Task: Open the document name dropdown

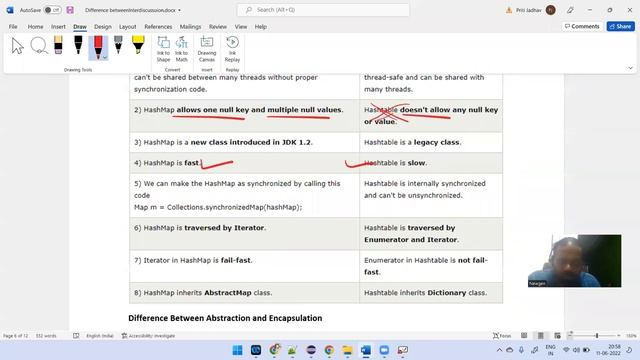Action: 179,10
